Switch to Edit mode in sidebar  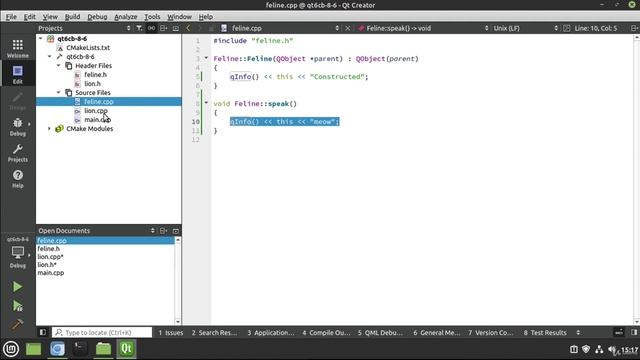pyautogui.click(x=18, y=74)
